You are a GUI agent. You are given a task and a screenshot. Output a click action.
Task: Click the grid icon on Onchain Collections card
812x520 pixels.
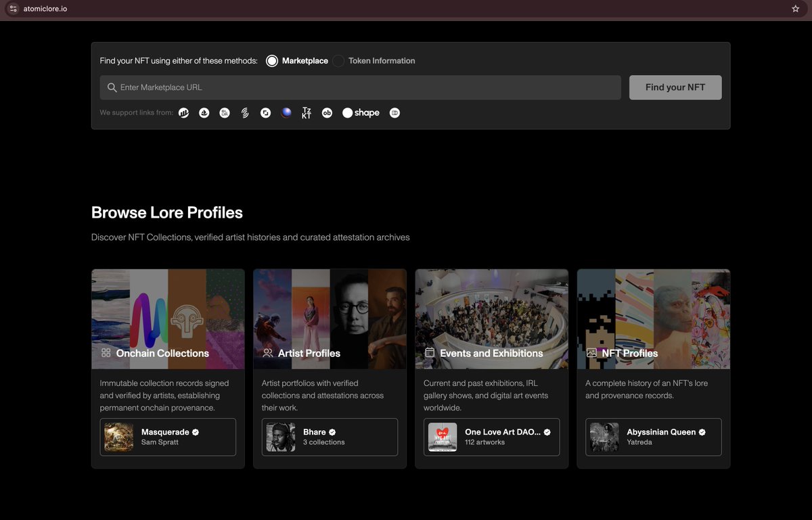106,353
